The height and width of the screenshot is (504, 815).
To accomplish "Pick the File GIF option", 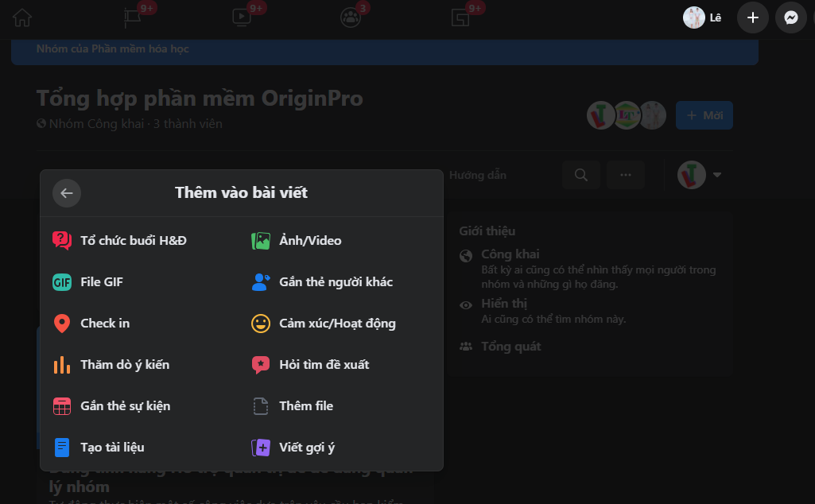I will [x=87, y=282].
